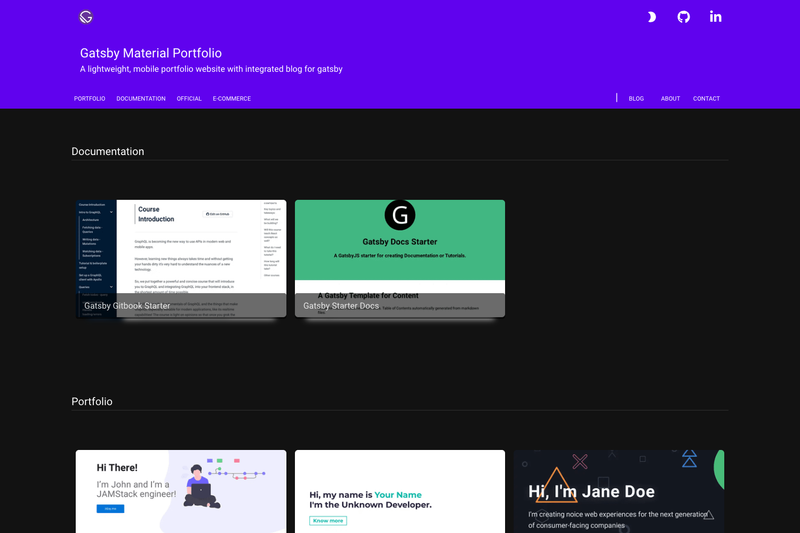Toggle dark mode moon icon

652,17
